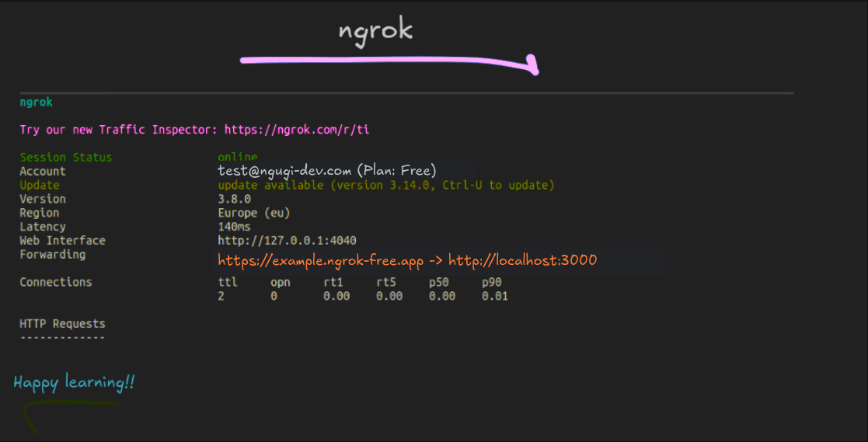Click the ttl column header
This screenshot has width=868, height=442.
(x=227, y=282)
